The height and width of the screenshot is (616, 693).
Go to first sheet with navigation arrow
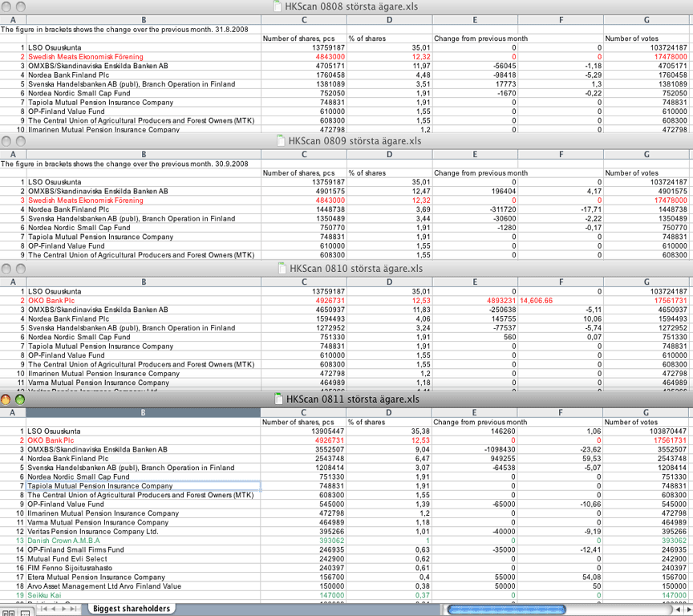(x=45, y=609)
